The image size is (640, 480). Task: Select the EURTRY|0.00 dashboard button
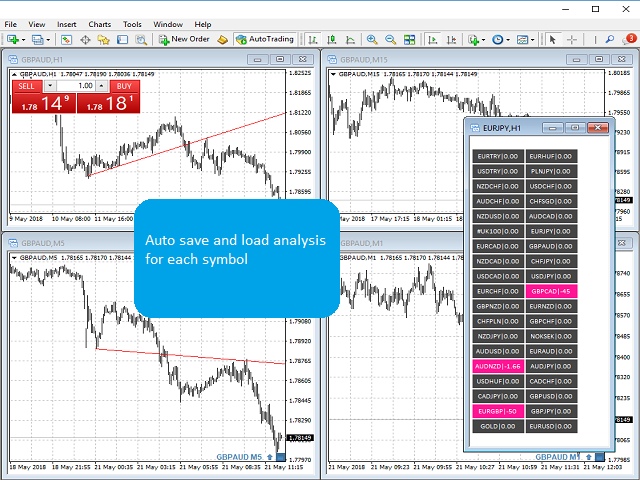(x=498, y=156)
